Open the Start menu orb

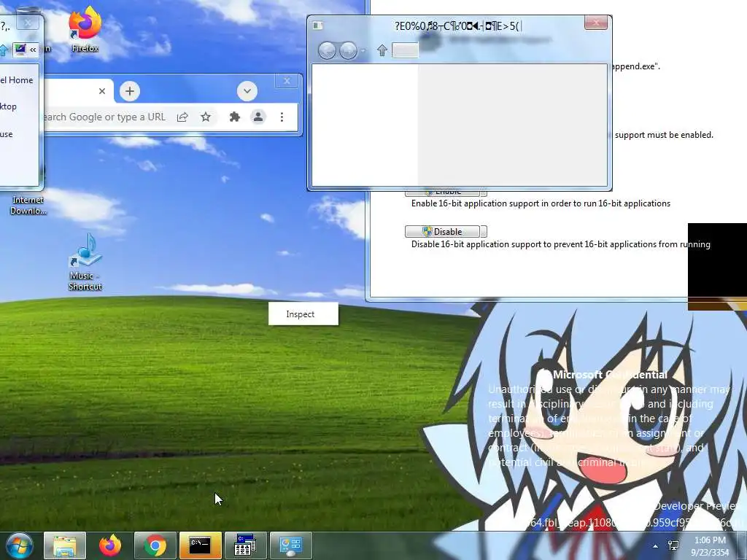(x=20, y=545)
